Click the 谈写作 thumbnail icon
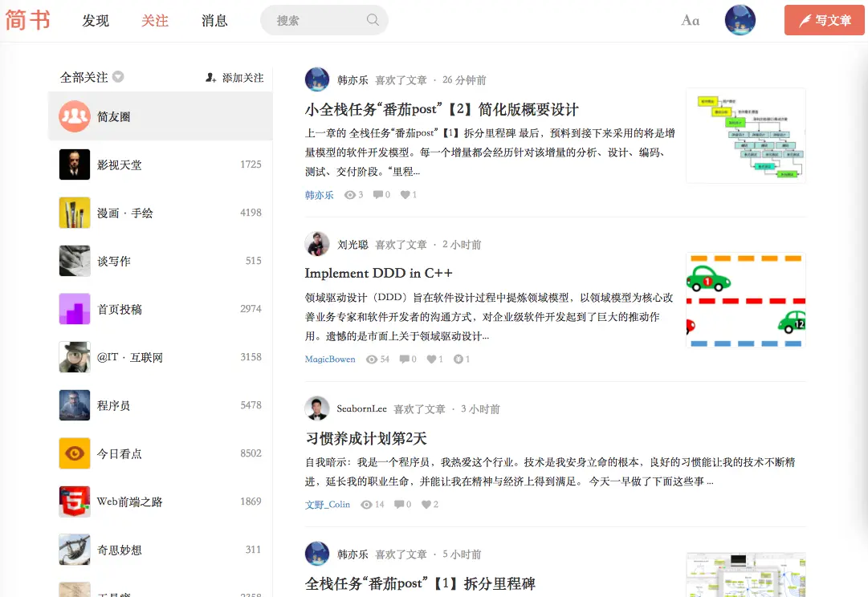Image resolution: width=868 pixels, height=597 pixels. coord(75,261)
